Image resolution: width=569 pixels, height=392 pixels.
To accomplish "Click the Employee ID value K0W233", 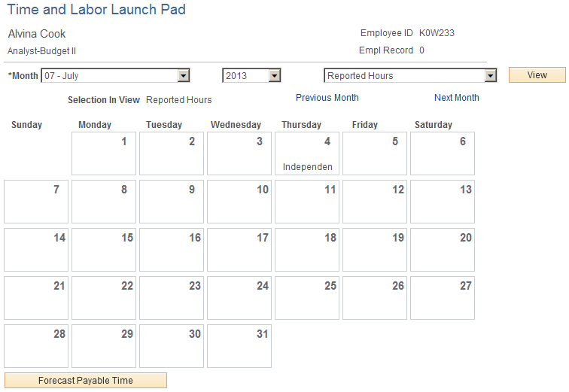I will (437, 33).
